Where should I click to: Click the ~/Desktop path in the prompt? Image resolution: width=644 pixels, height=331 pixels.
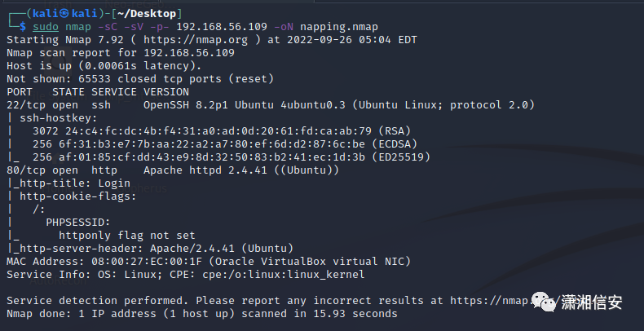coord(147,14)
